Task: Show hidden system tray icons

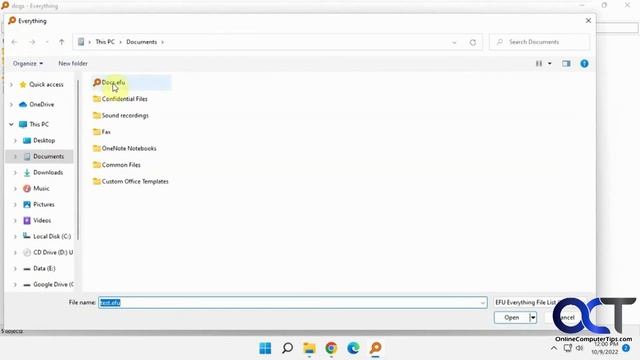Action: (x=554, y=348)
